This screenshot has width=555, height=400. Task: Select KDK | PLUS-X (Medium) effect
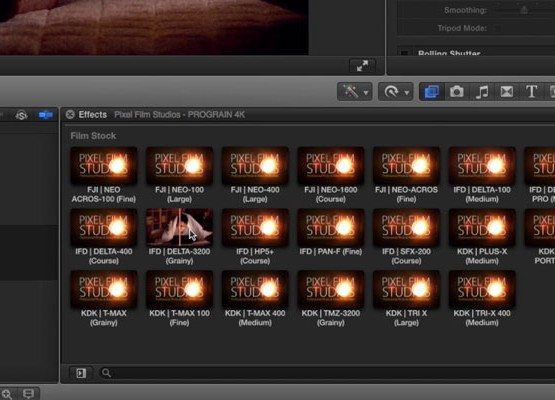[x=482, y=237]
